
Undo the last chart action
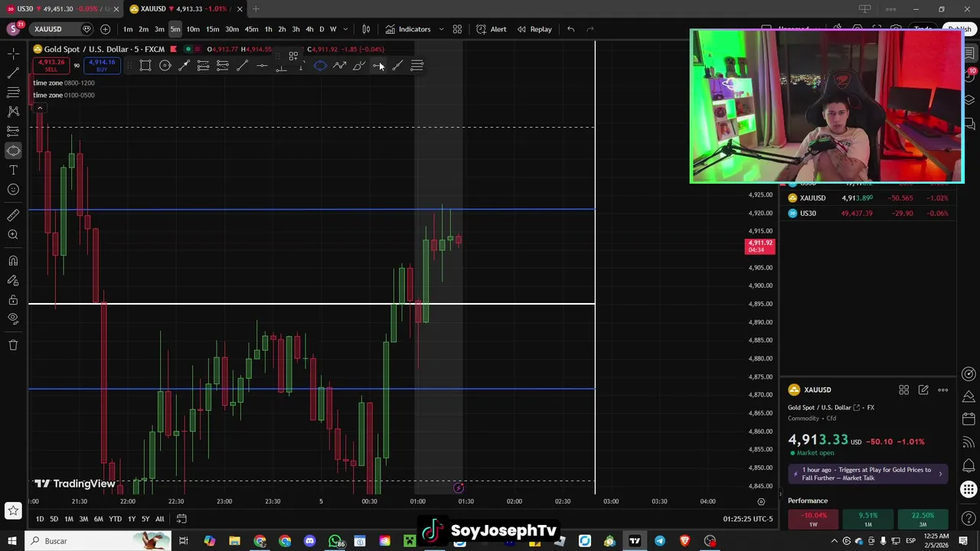click(x=570, y=29)
